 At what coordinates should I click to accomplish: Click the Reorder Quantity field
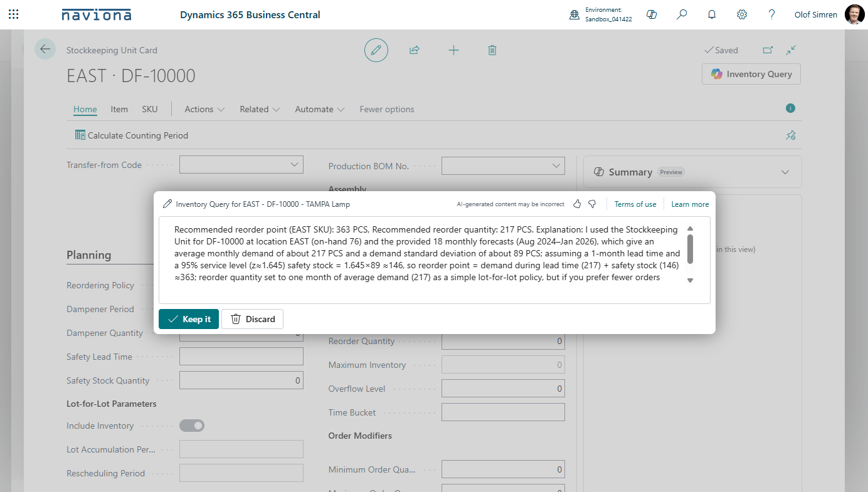pos(503,341)
